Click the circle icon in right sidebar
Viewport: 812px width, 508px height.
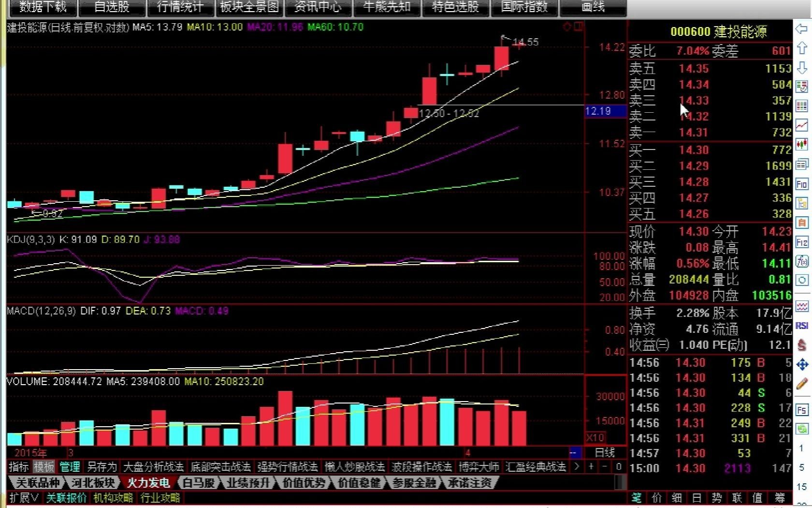pyautogui.click(x=802, y=280)
